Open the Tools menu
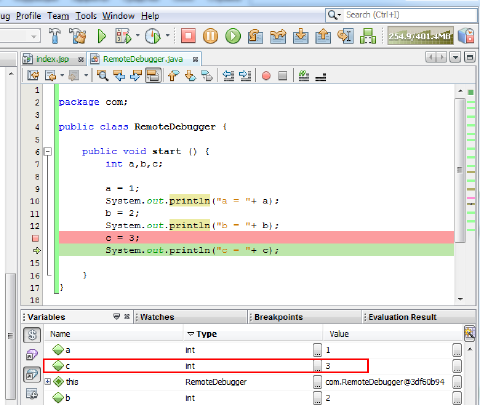The height and width of the screenshot is (405, 480). tap(86, 16)
